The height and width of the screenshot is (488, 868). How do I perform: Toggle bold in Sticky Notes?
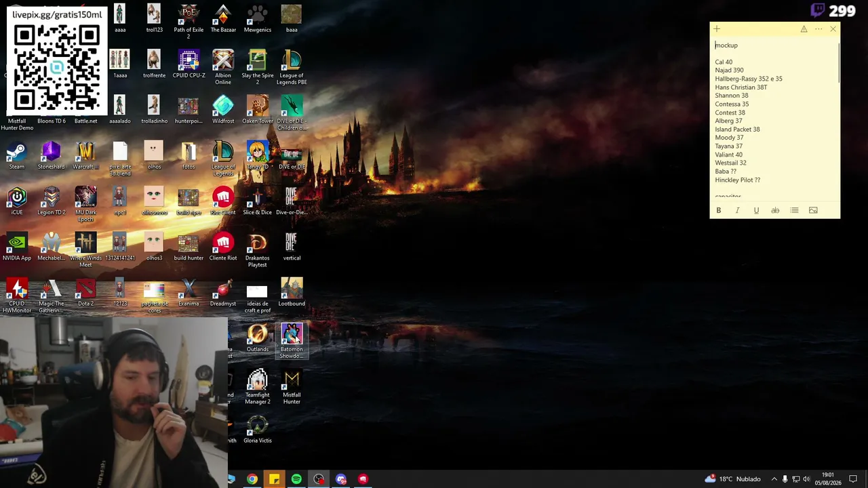coord(719,210)
